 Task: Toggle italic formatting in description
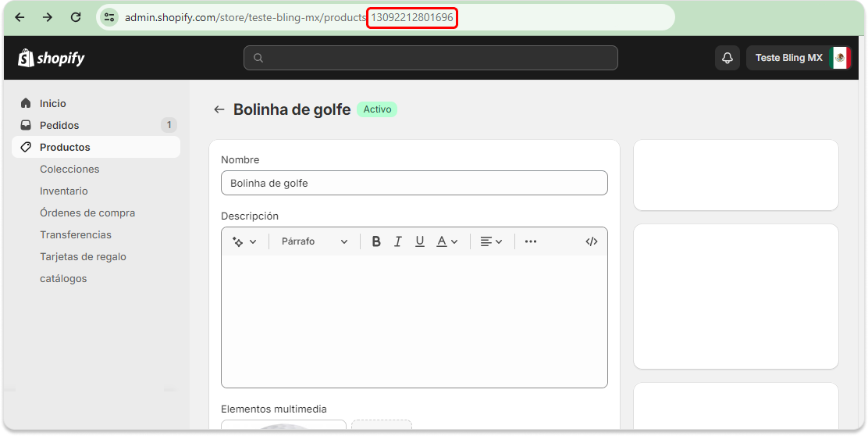tap(397, 241)
